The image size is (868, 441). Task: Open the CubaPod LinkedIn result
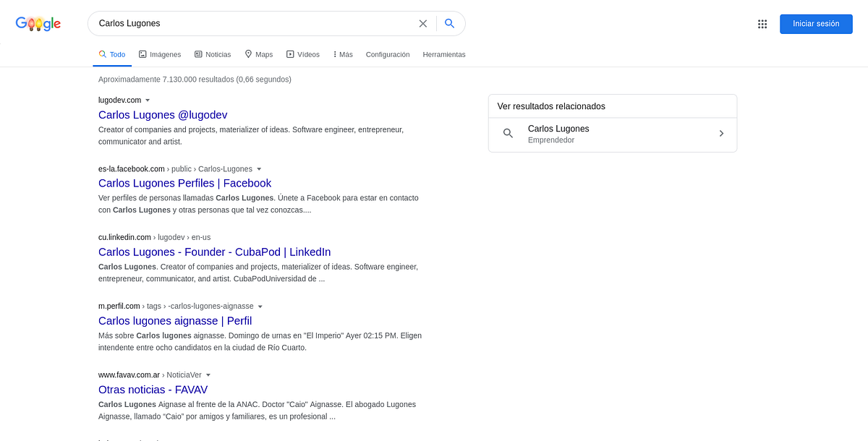click(215, 252)
